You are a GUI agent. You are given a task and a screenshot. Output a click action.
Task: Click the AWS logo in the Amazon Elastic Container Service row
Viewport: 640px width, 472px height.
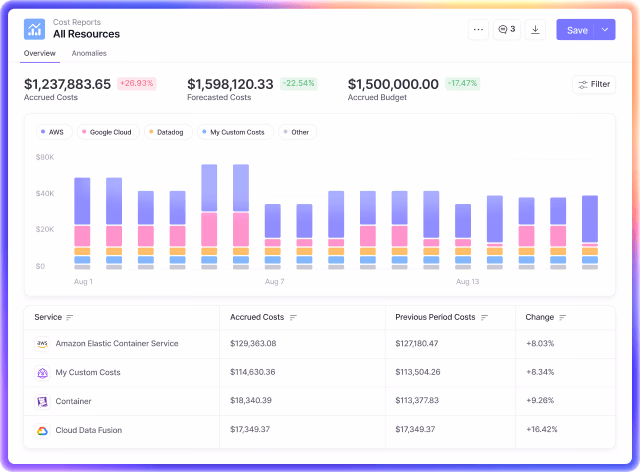tap(42, 344)
